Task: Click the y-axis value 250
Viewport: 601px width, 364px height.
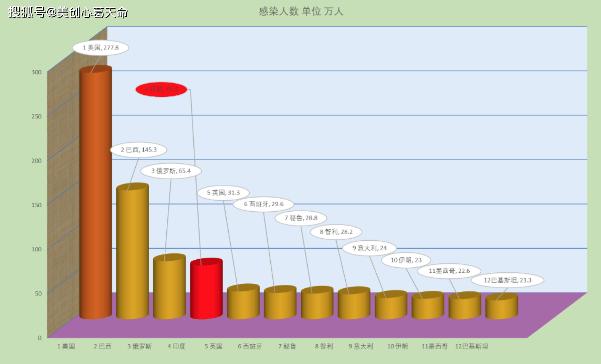Action: point(37,116)
